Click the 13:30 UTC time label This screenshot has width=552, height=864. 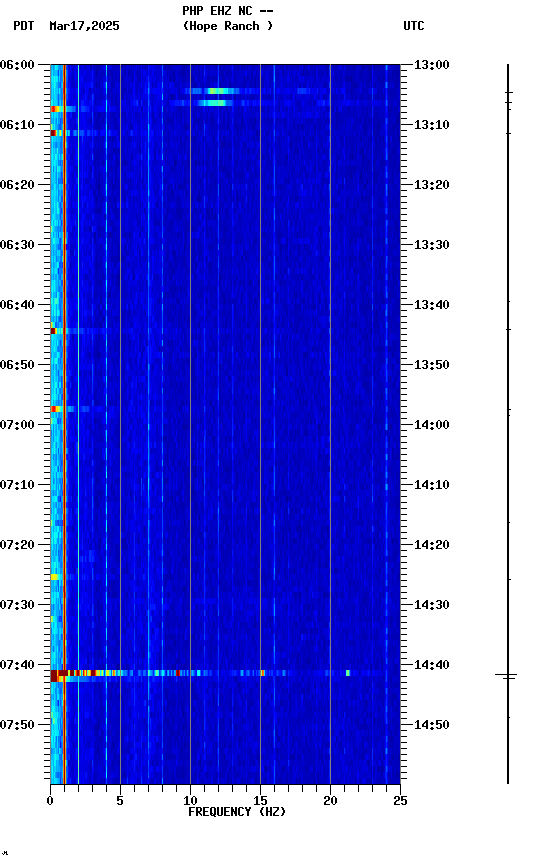point(432,245)
